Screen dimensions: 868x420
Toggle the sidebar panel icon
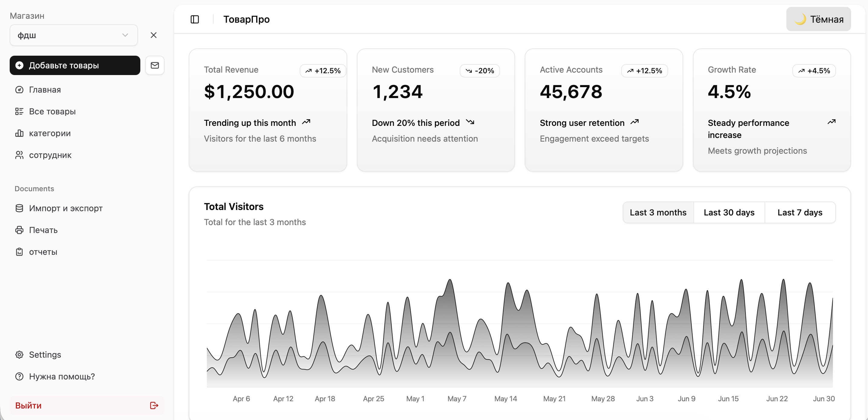(x=195, y=20)
